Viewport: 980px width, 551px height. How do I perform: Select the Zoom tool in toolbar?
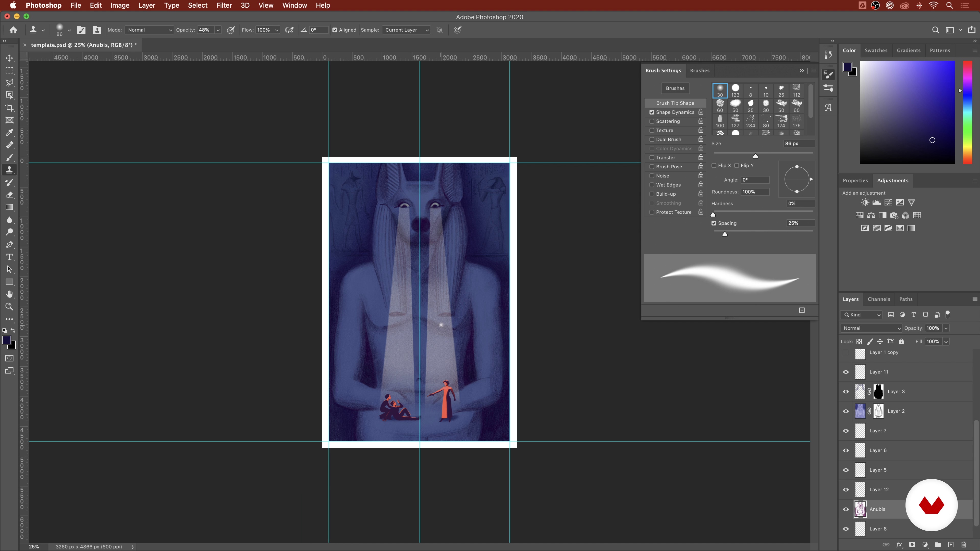[x=9, y=306]
